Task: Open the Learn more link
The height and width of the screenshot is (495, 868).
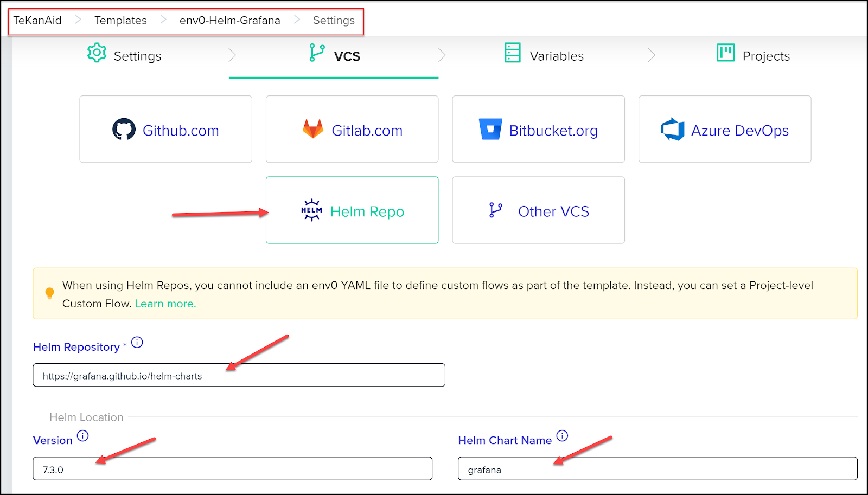Action: 165,304
